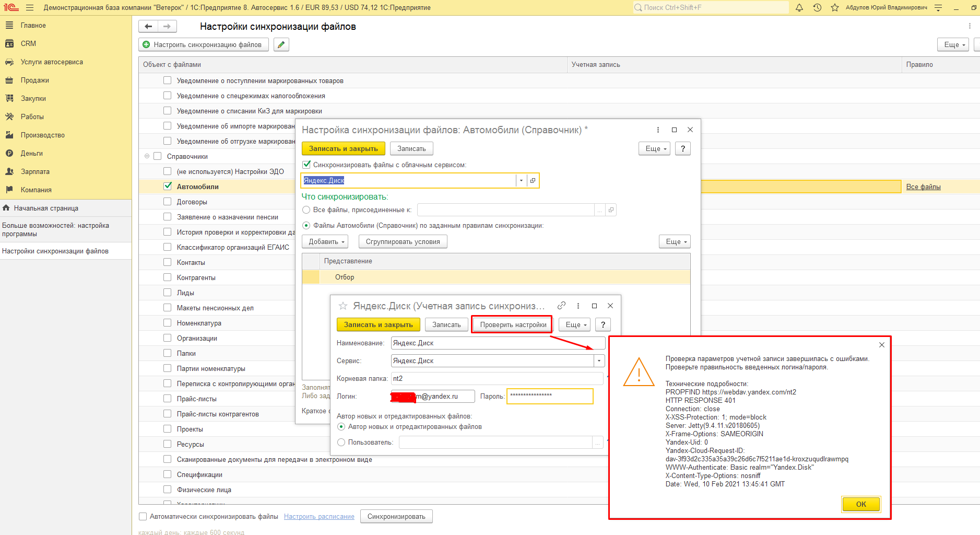
Task: Open Сервис dropdown arrow
Action: click(x=599, y=360)
